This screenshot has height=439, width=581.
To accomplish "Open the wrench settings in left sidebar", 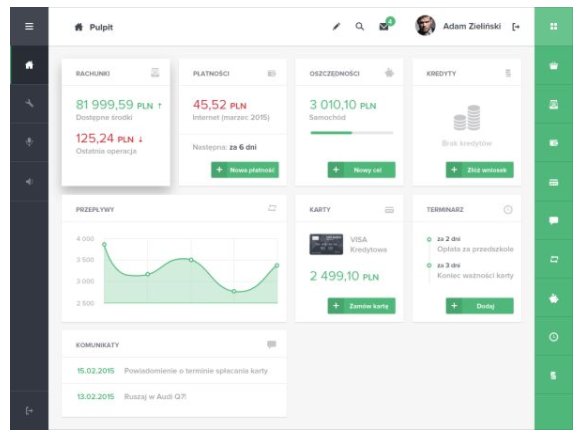I will coord(29,103).
